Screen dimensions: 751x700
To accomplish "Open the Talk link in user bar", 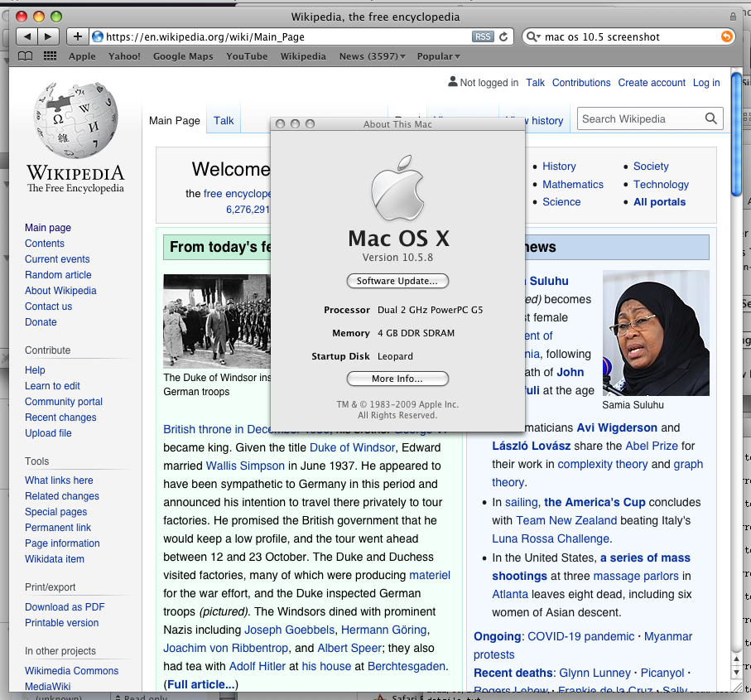I will click(x=535, y=82).
